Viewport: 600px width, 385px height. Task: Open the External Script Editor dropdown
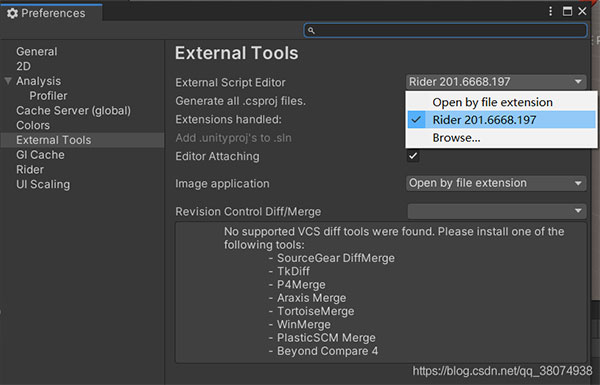pyautogui.click(x=496, y=82)
